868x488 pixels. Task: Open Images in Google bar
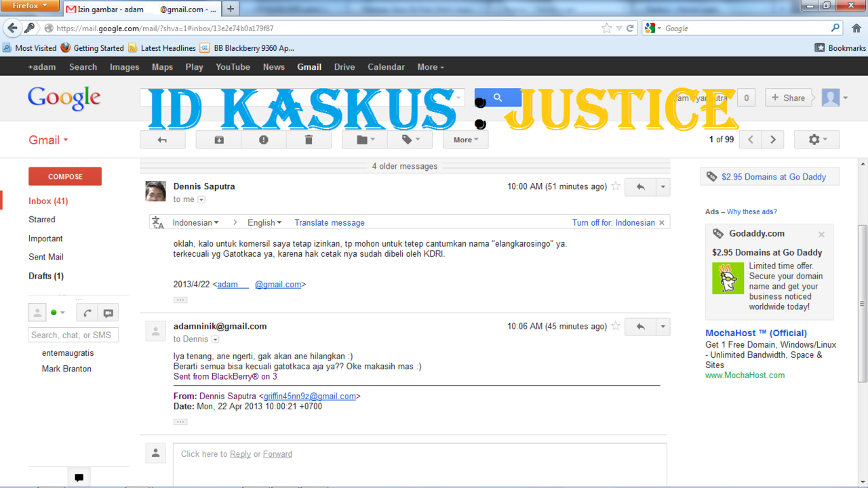click(x=125, y=67)
